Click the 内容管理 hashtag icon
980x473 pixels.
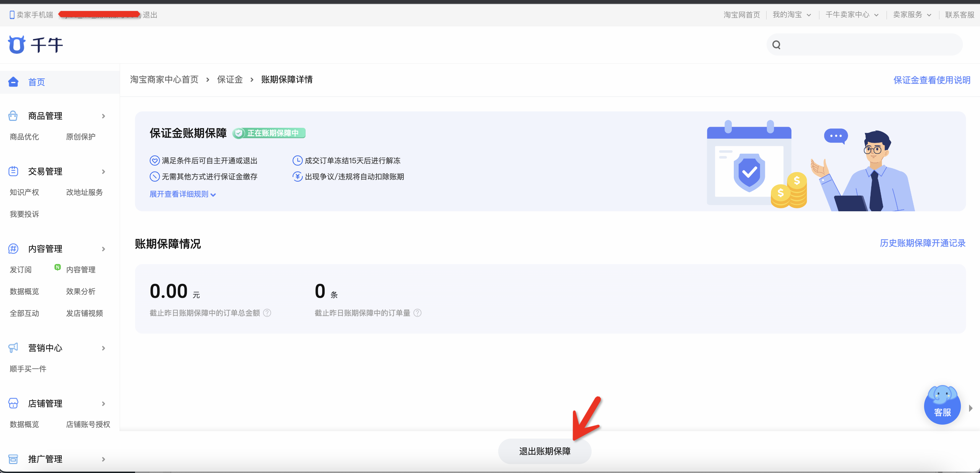point(13,249)
